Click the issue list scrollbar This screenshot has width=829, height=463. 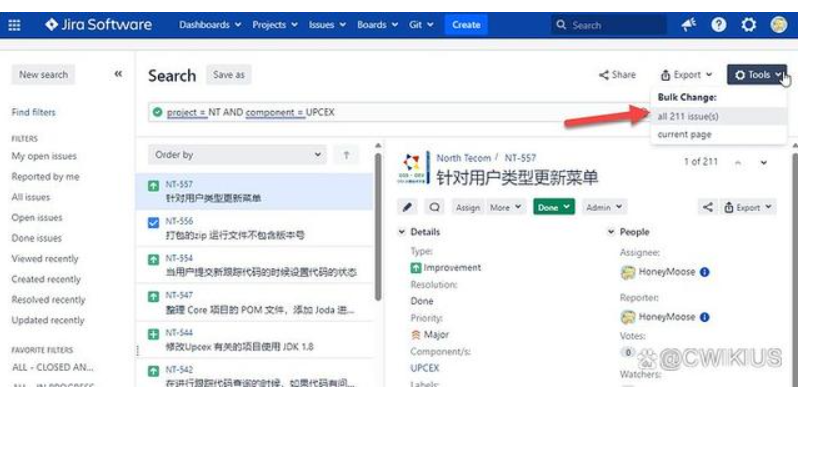(x=377, y=227)
